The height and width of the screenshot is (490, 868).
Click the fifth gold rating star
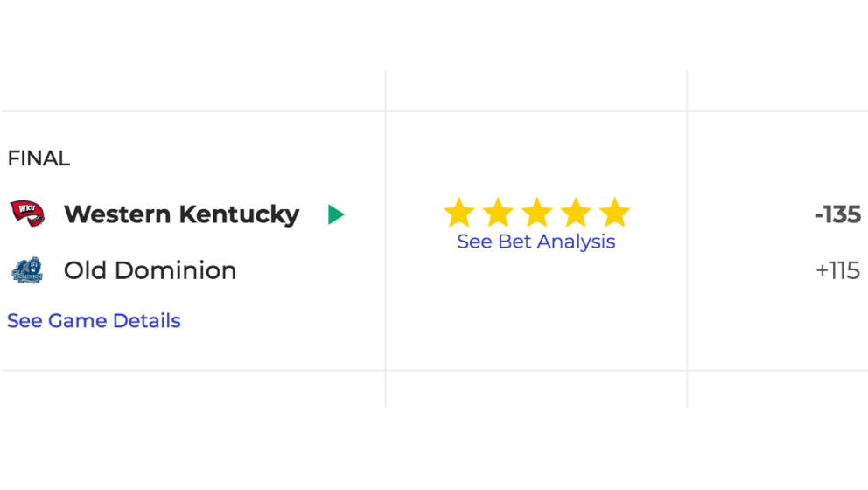pos(614,213)
